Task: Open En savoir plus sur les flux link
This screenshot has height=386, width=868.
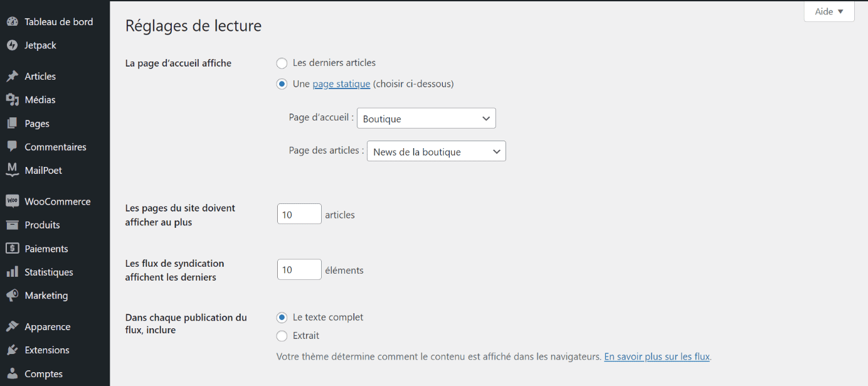Action: point(657,357)
